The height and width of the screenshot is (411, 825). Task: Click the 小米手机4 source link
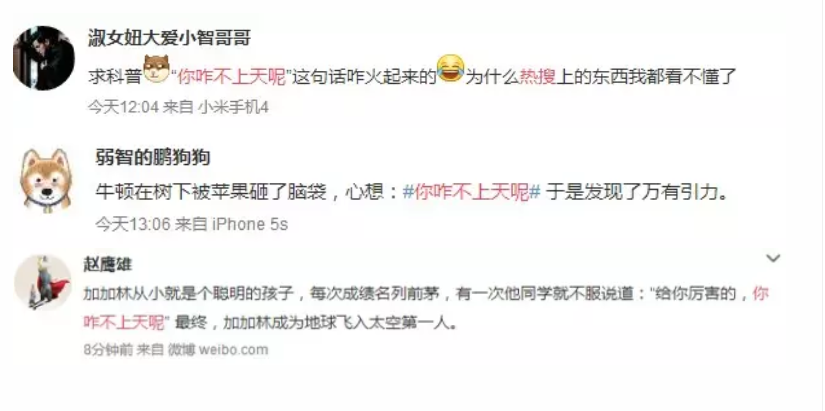(234, 107)
